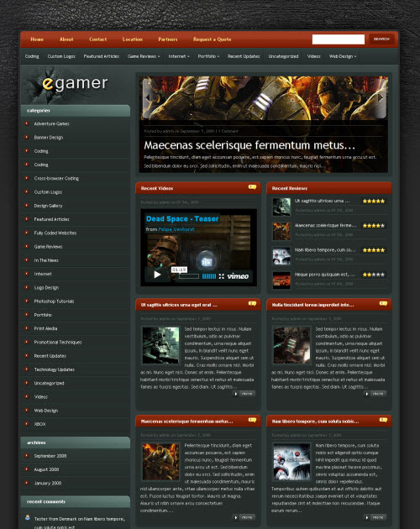
Task: Go to next featured slide with right arrow
Action: pos(381,98)
